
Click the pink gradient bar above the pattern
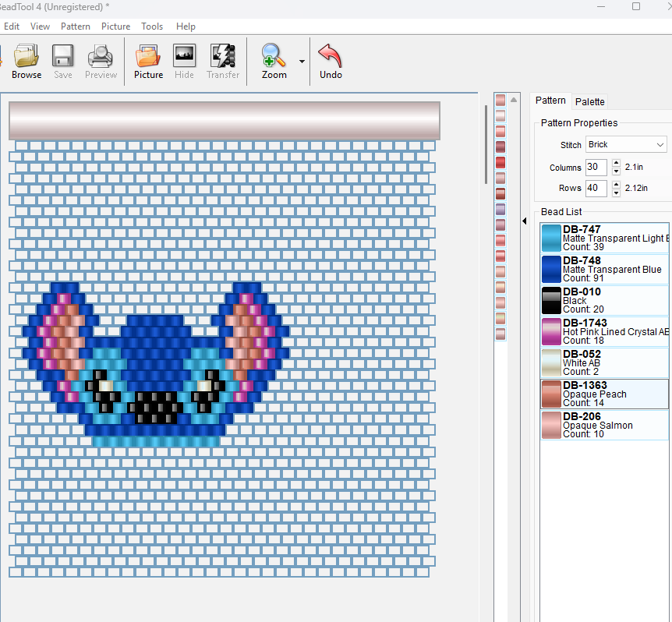click(x=225, y=120)
